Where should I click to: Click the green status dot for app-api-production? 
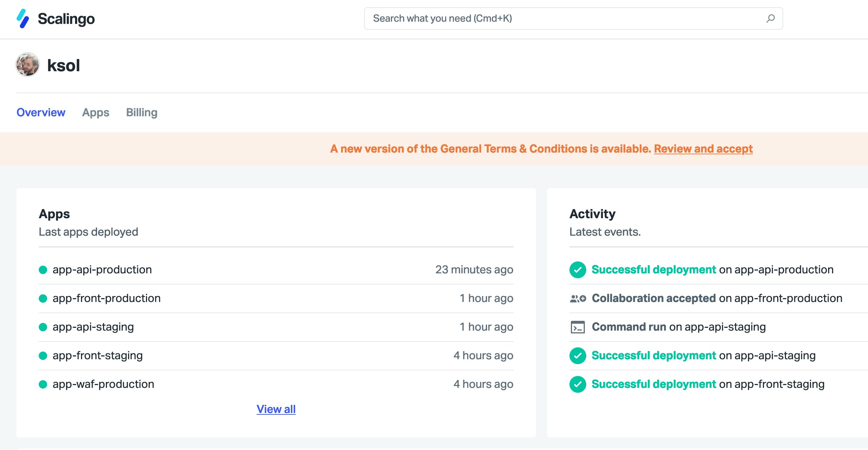pyautogui.click(x=43, y=270)
